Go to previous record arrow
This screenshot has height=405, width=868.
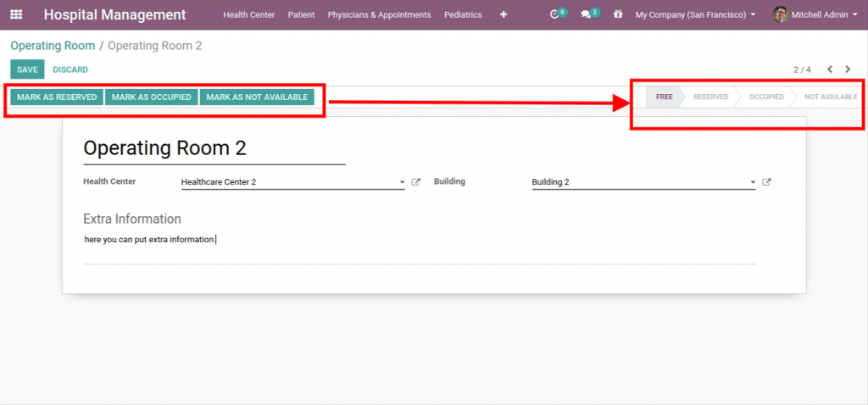point(830,69)
